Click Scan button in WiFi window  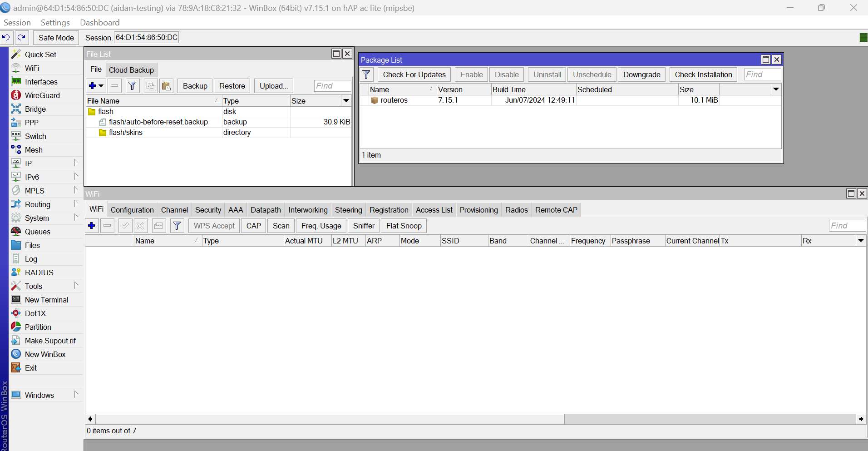tap(281, 226)
